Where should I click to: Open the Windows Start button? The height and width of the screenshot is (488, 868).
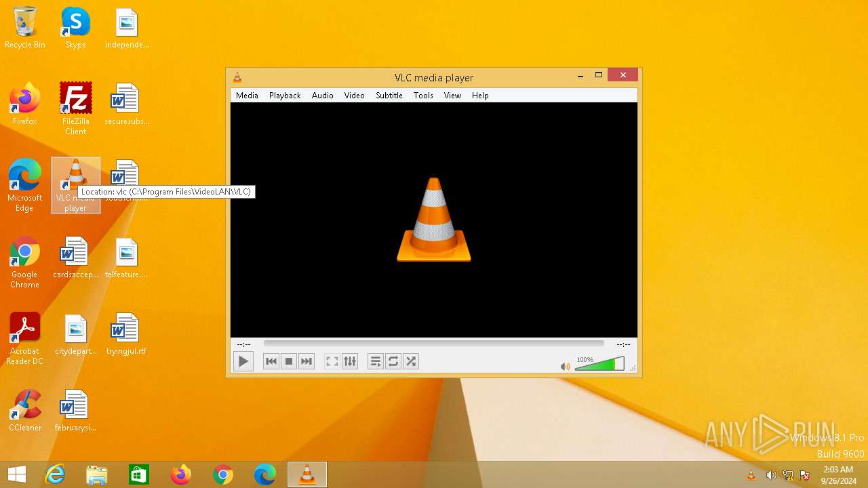coord(17,474)
